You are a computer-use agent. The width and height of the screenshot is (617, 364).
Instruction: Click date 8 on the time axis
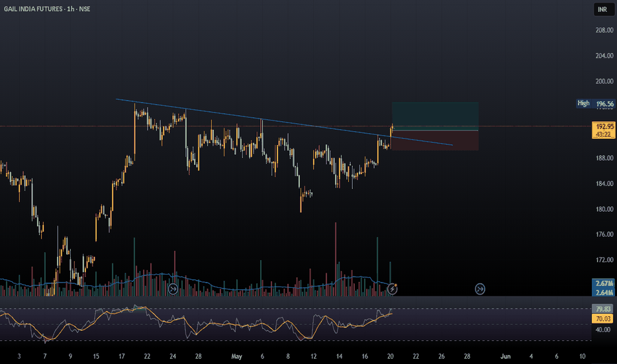[x=288, y=357]
